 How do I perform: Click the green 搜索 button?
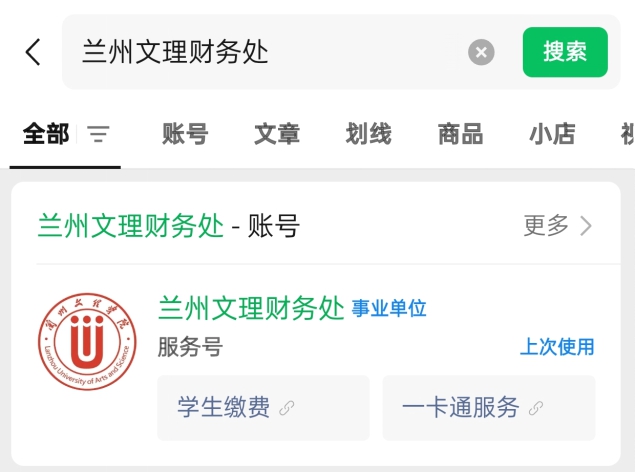tap(565, 52)
